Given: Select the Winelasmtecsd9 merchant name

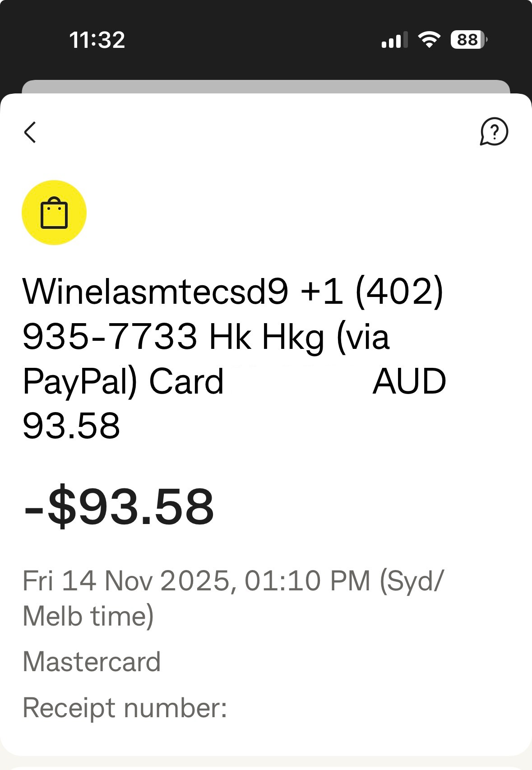Looking at the screenshot, I should point(155,292).
